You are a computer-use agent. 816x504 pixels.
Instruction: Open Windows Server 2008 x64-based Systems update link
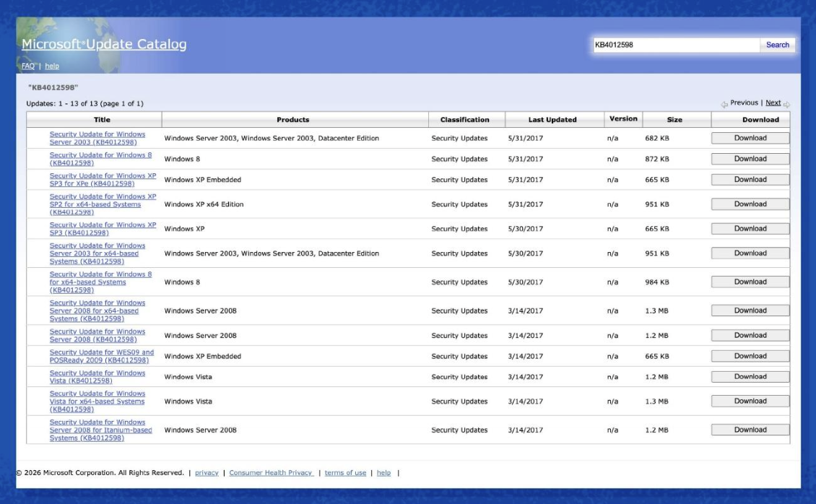(97, 310)
